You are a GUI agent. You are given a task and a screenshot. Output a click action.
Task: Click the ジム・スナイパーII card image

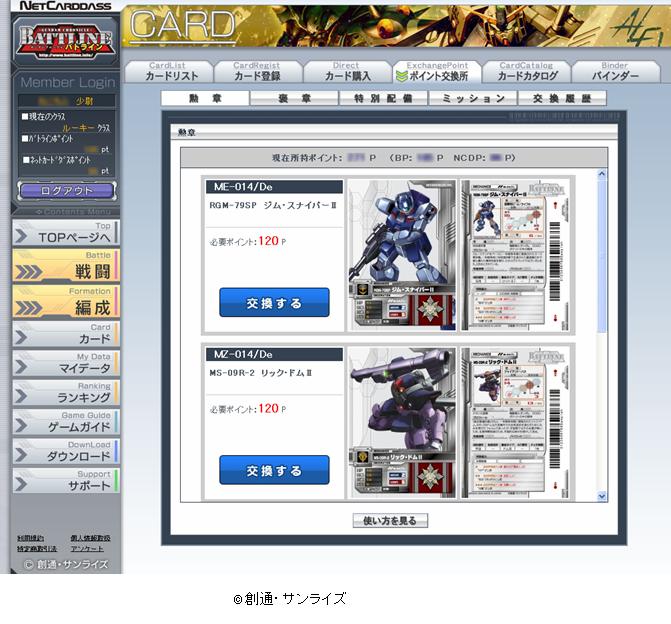click(x=400, y=255)
